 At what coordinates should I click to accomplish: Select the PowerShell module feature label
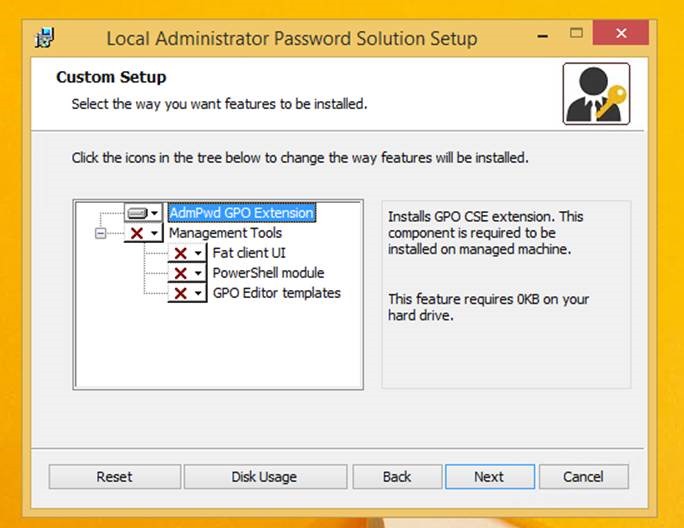coord(268,273)
